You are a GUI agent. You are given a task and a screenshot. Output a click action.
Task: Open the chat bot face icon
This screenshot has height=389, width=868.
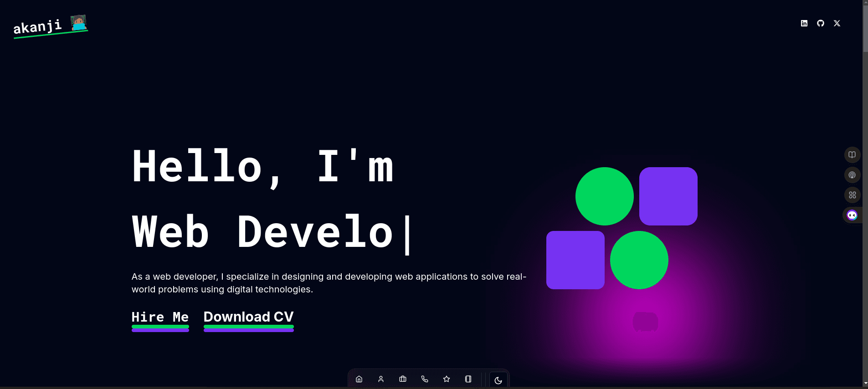click(852, 215)
